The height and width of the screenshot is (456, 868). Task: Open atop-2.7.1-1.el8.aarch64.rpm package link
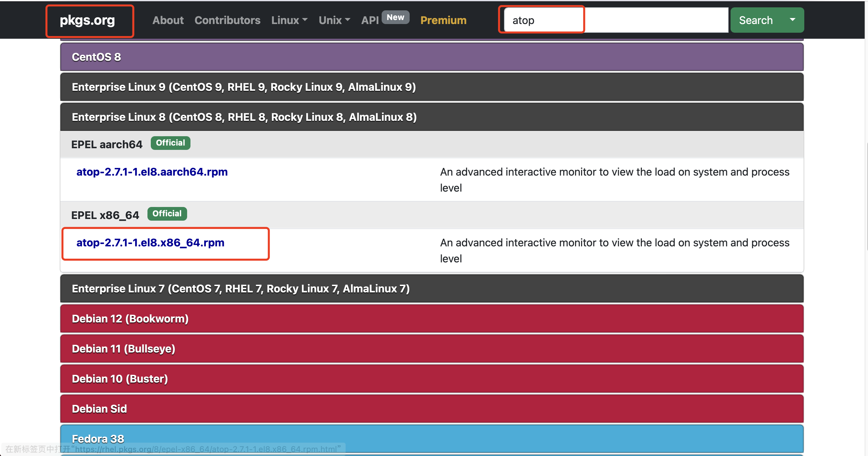tap(152, 172)
